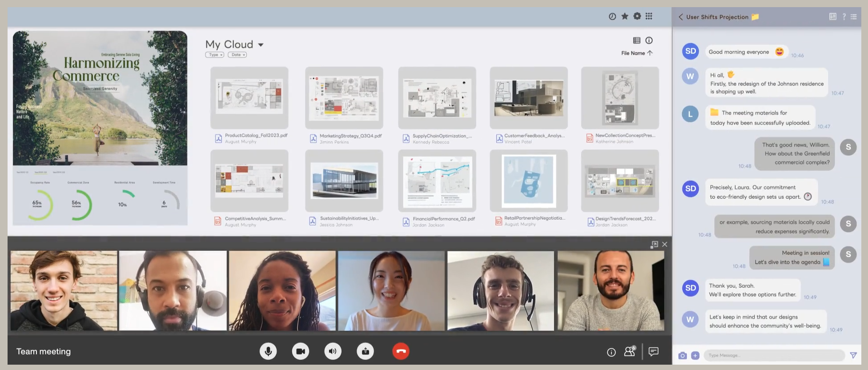Open ProductCatalog_Fall2023.pdf thumbnail
This screenshot has height=370, width=868.
(249, 98)
